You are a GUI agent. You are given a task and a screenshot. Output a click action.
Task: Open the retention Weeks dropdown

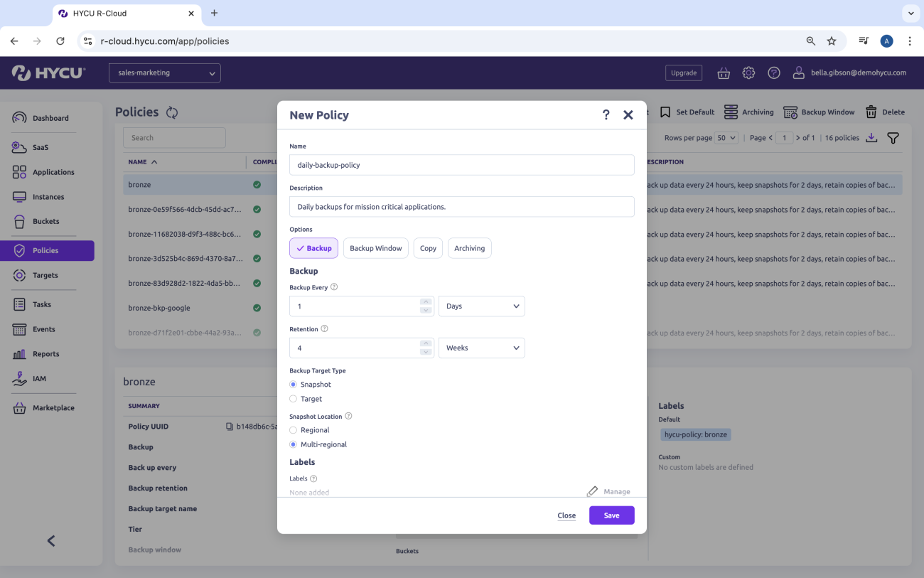(x=481, y=348)
